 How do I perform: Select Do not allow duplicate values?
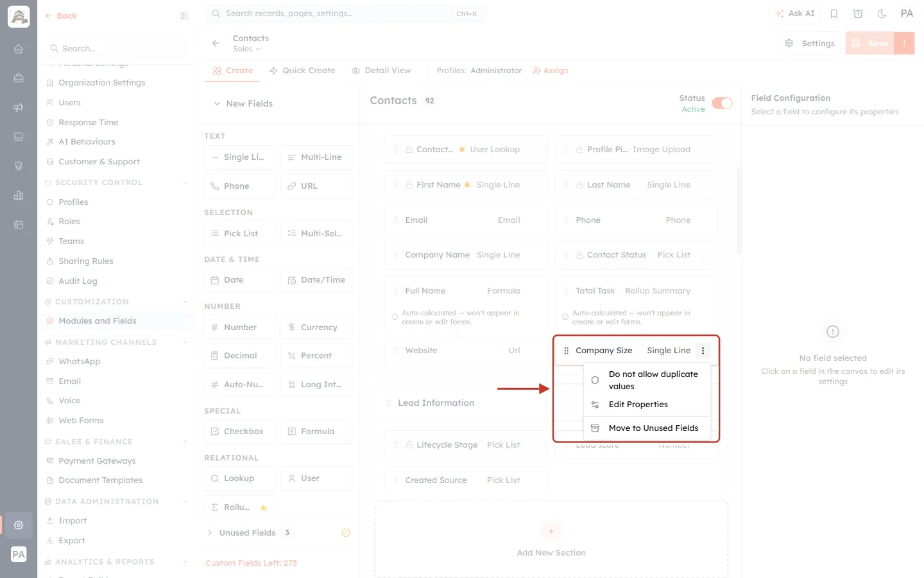point(647,380)
